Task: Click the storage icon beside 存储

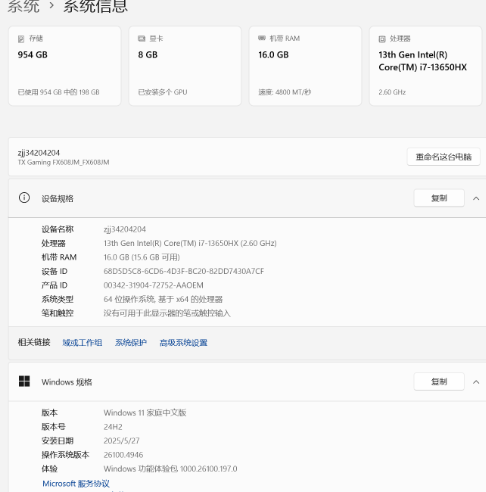Action: pyautogui.click(x=21, y=39)
